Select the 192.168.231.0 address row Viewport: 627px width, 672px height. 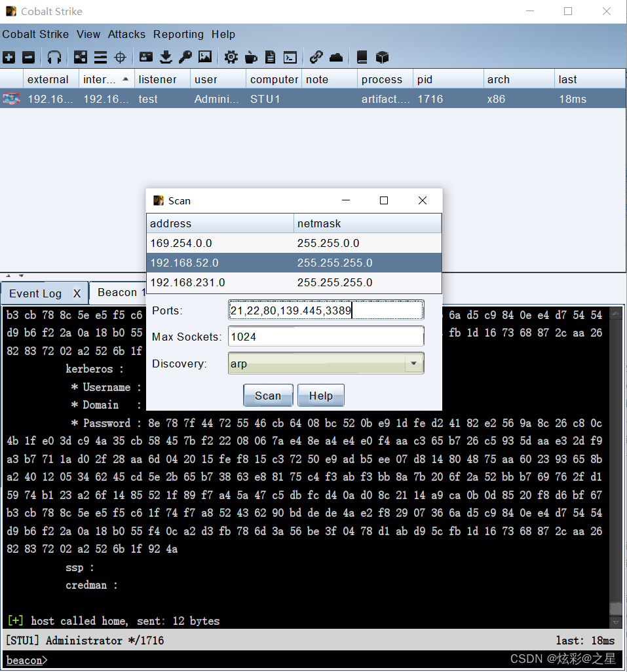294,282
